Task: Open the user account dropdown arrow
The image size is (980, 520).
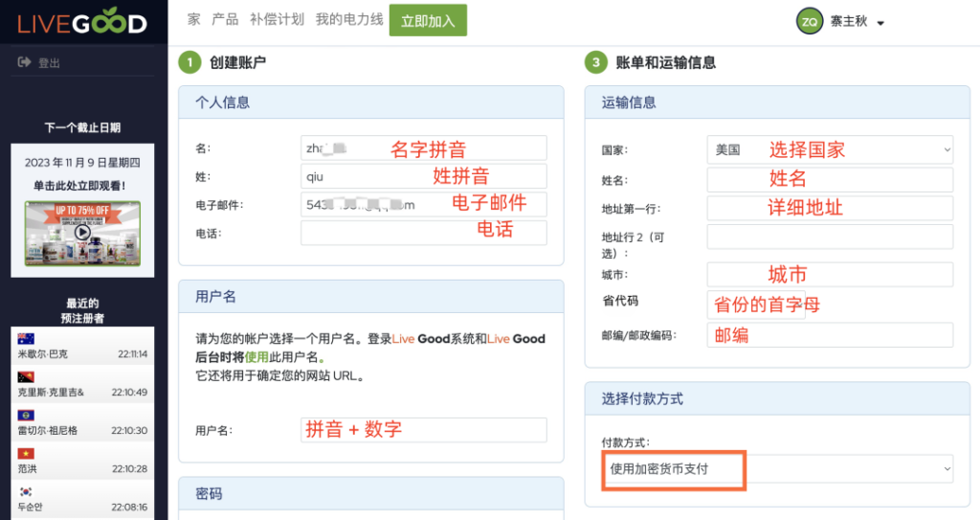Action: (880, 23)
